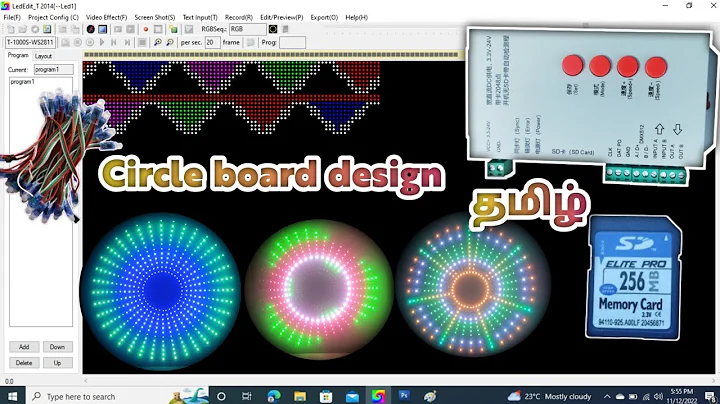Open Photoshop from the taskbar
The image size is (720, 404).
tap(404, 396)
